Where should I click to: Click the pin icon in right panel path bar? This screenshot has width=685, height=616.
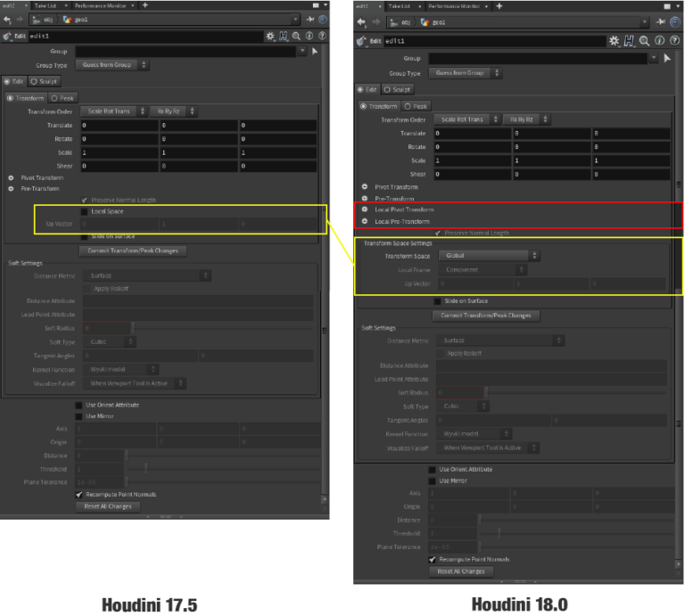coord(661,21)
